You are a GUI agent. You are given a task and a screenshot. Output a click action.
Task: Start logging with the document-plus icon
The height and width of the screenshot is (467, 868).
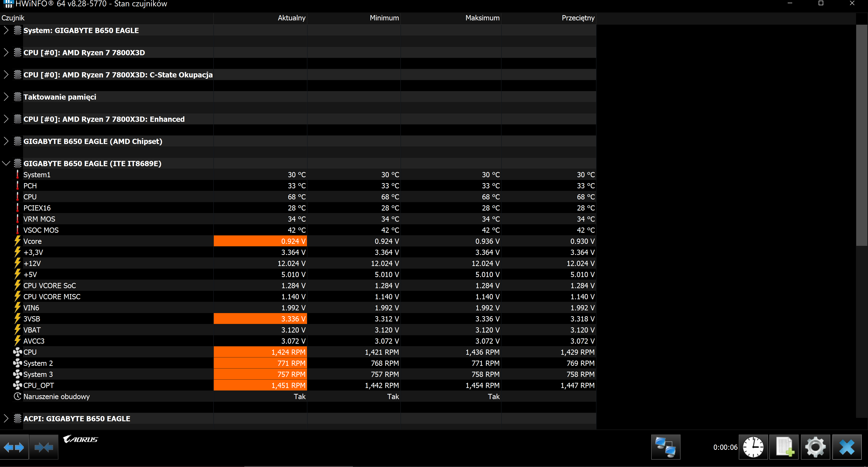(784, 447)
